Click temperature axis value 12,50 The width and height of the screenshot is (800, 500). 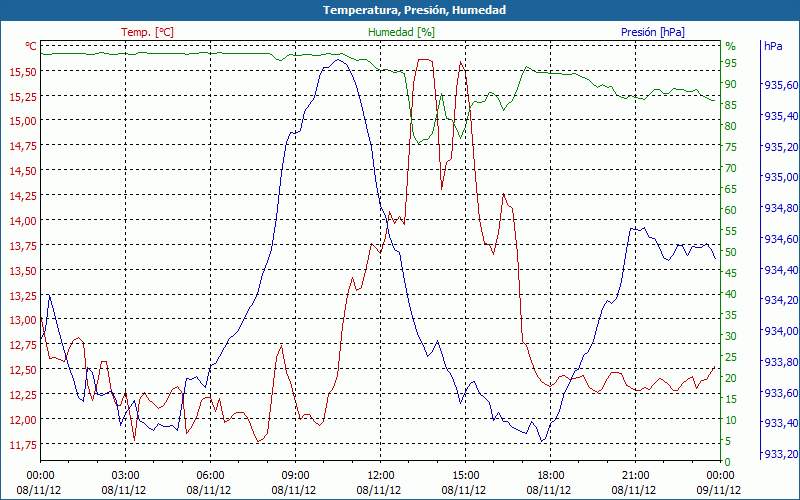pos(23,370)
